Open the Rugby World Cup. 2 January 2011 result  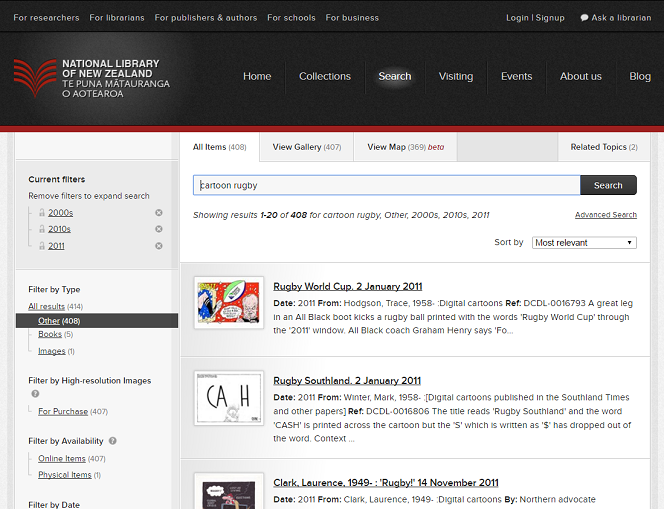[348, 287]
